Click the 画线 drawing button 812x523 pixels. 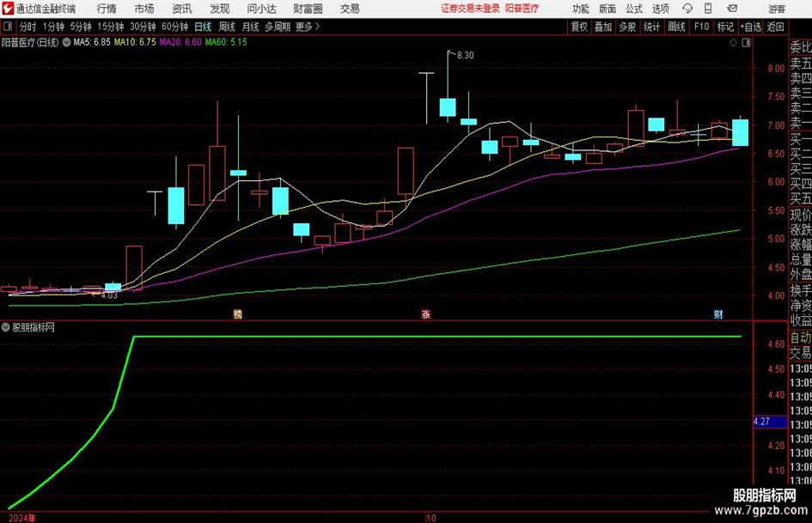(x=676, y=27)
